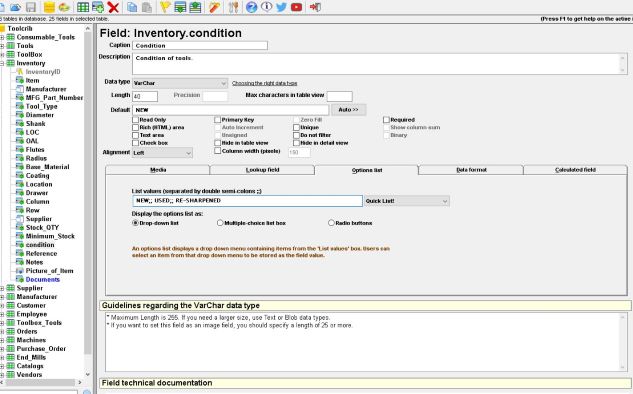Screen dimensions: 633x394
Task: Click the key icon beside InventoryID
Action: tap(19, 71)
